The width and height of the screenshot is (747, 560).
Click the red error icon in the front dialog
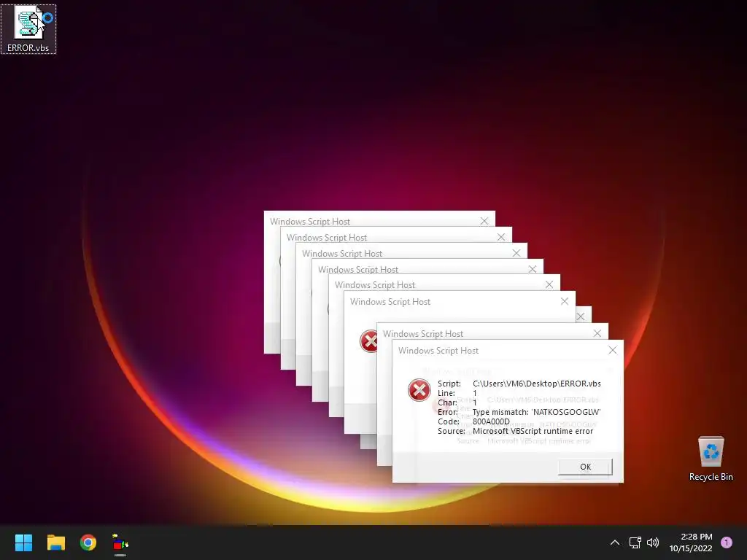coord(419,390)
